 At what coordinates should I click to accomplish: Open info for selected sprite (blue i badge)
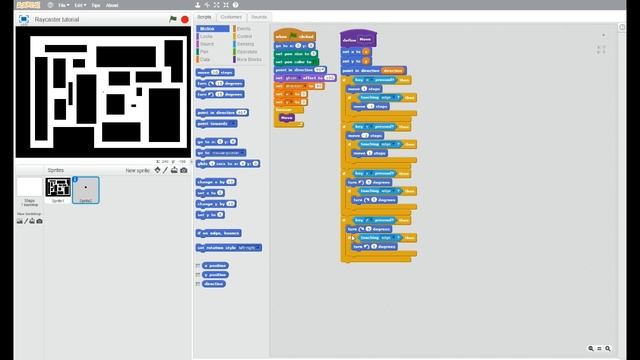coord(75,179)
